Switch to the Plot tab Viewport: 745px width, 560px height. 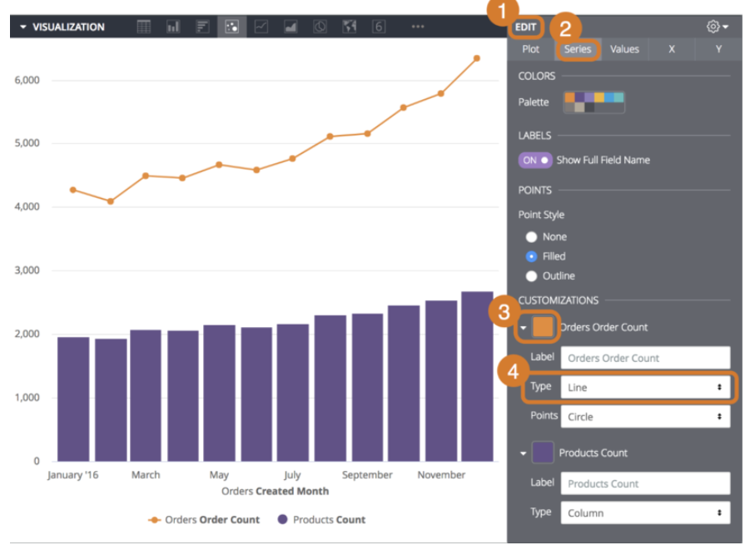[x=531, y=48]
